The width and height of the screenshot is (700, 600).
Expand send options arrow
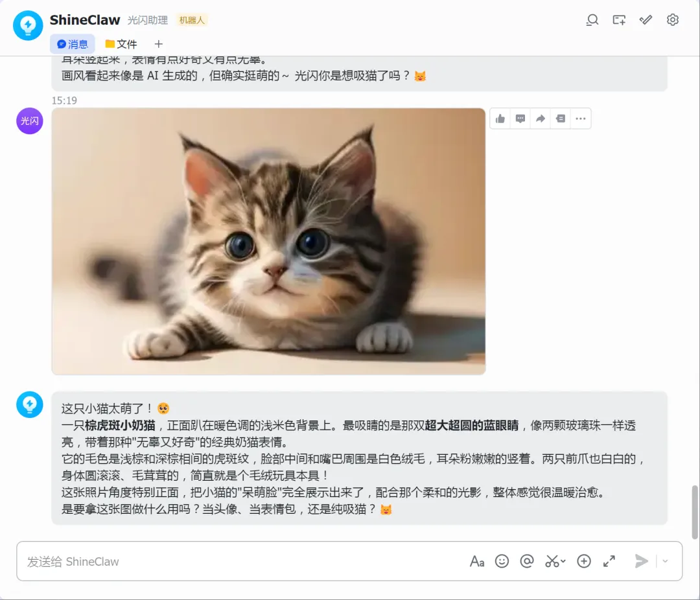pos(665,561)
